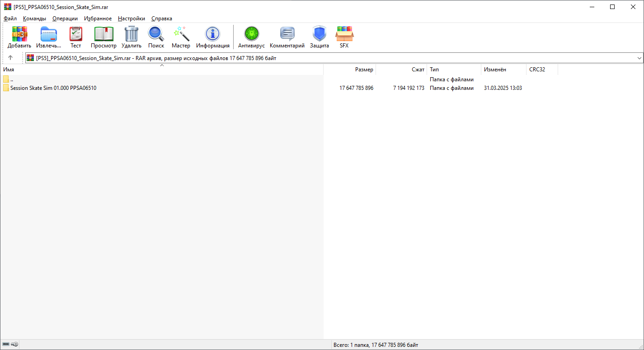Go up one folder level arrow

tap(10, 58)
